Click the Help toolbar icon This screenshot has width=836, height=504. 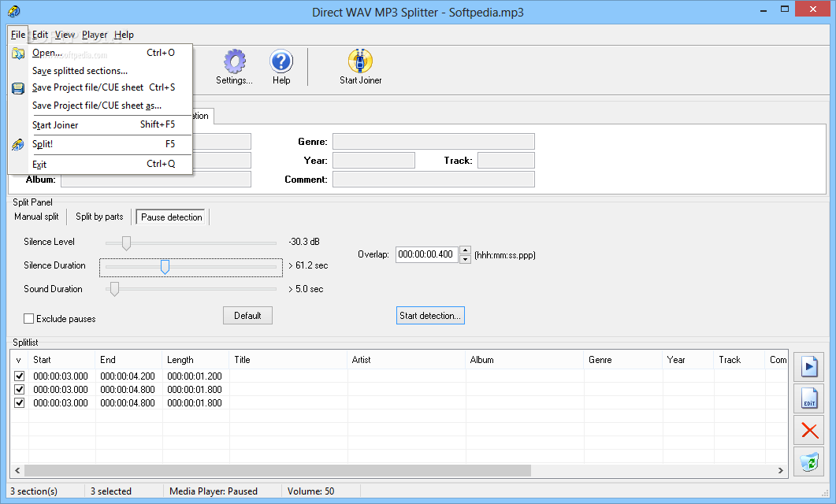click(x=281, y=67)
